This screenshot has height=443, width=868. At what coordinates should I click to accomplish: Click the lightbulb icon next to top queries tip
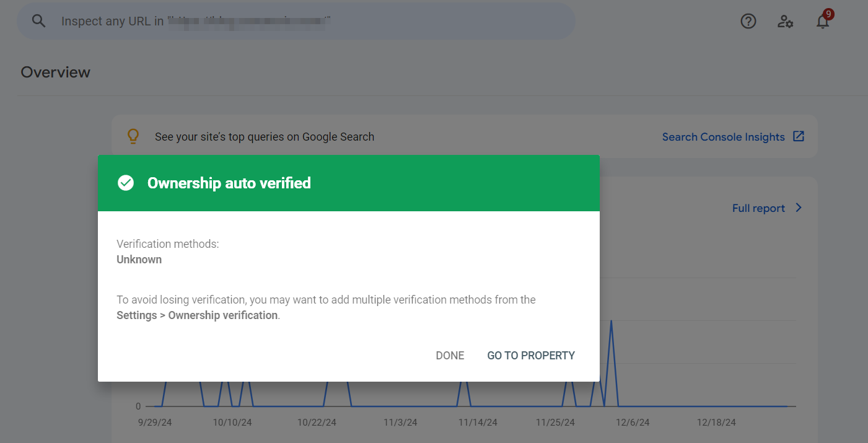coord(133,136)
